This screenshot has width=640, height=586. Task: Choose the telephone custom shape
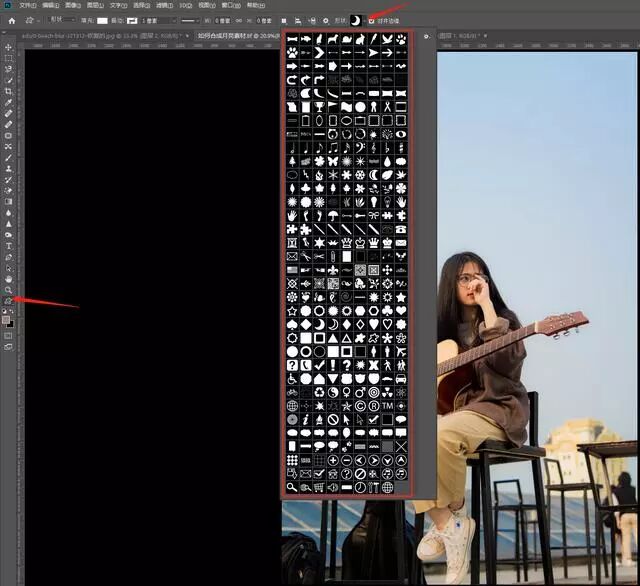point(401,229)
